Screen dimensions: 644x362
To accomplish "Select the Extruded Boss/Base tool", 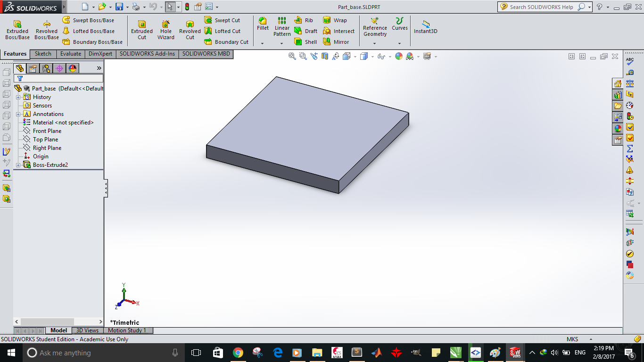I will click(17, 30).
